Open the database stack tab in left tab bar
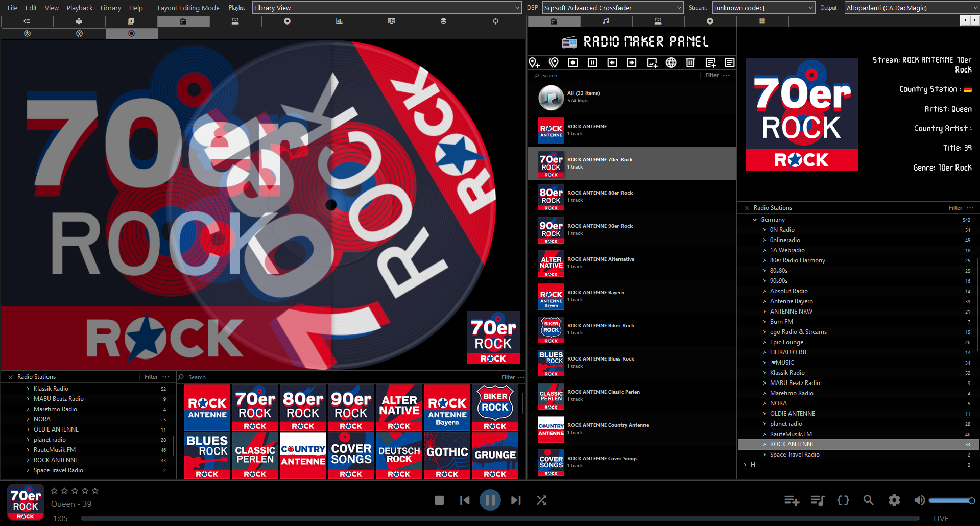The height and width of the screenshot is (526, 980). pyautogui.click(x=443, y=21)
